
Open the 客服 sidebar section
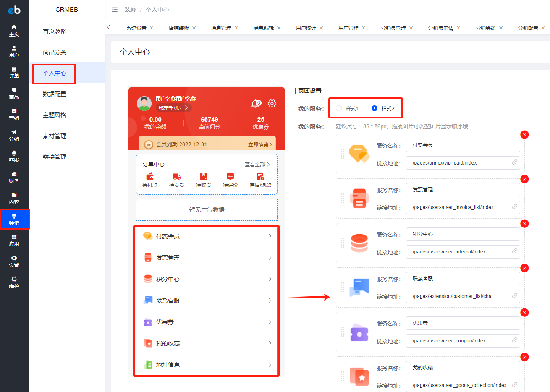14,156
